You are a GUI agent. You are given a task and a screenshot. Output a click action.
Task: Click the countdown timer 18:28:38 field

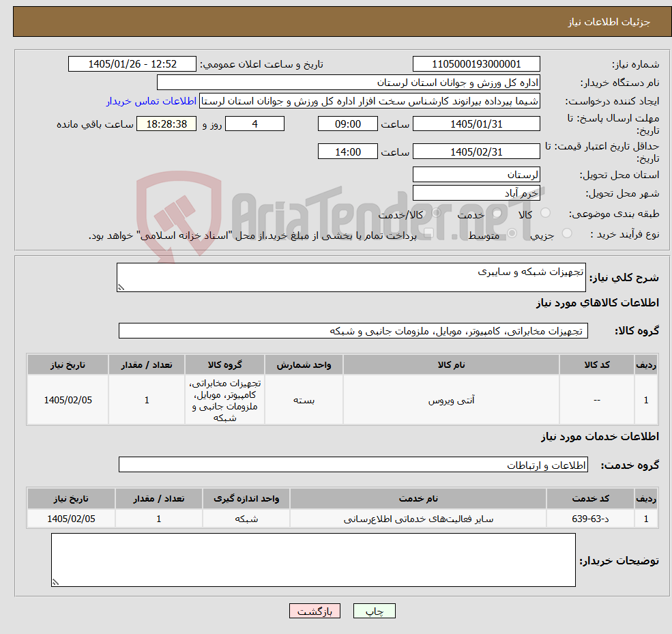pos(166,124)
